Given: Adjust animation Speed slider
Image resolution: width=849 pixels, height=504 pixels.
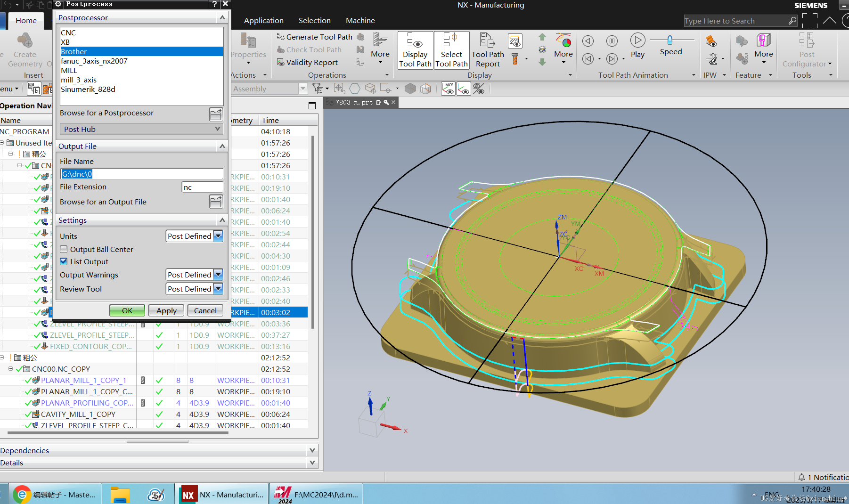Looking at the screenshot, I should (x=670, y=40).
